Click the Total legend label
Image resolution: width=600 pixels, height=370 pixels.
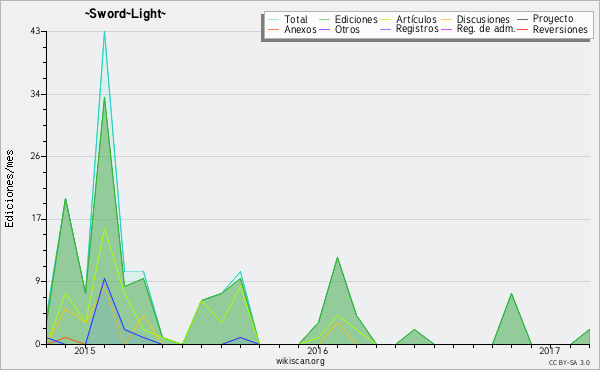tap(296, 19)
